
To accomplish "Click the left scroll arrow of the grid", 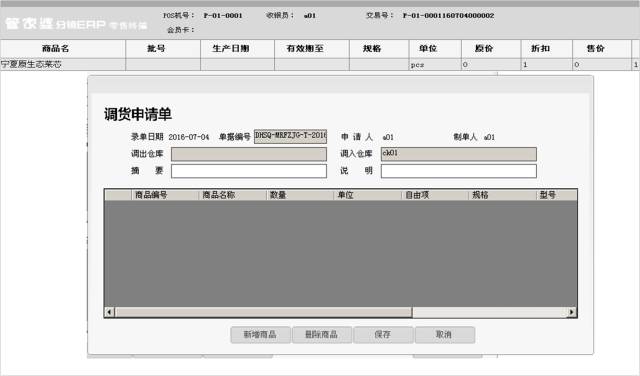I will point(109,312).
